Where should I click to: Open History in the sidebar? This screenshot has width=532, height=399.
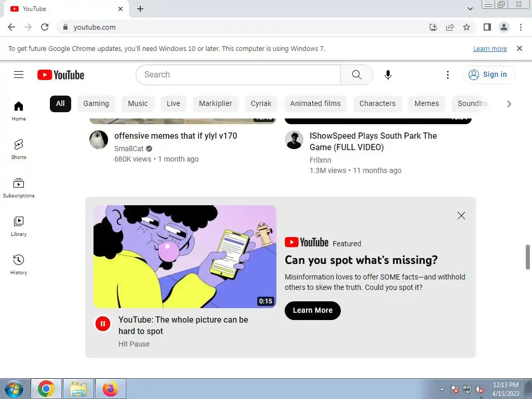tap(19, 264)
